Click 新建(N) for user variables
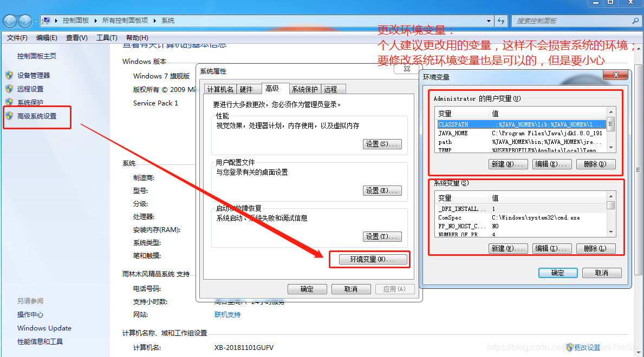 [x=509, y=164]
